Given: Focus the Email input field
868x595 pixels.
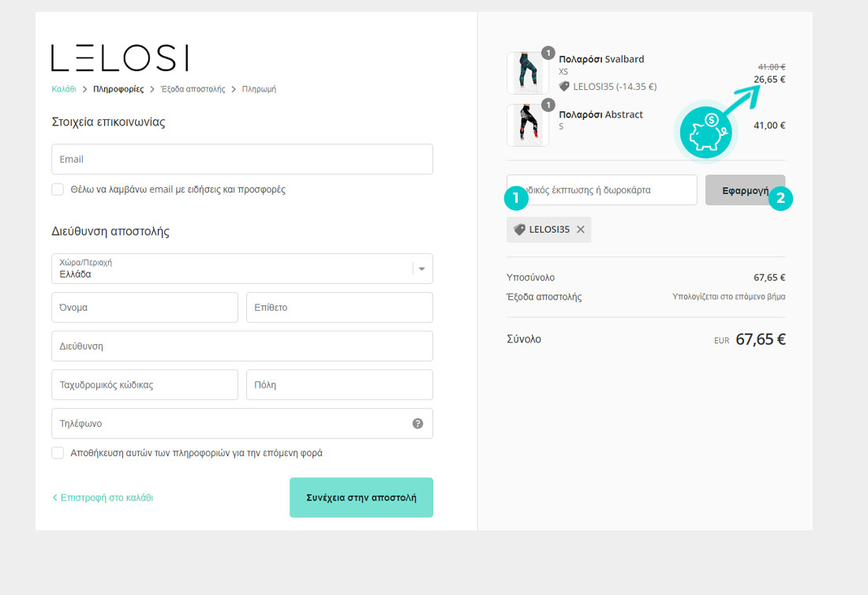Looking at the screenshot, I should (x=242, y=159).
